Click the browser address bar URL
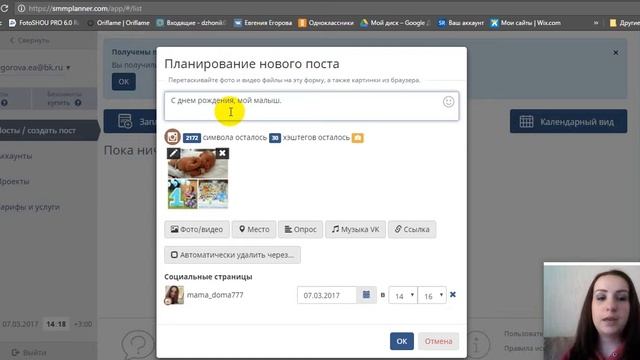The height and width of the screenshot is (360, 640). pos(85,8)
